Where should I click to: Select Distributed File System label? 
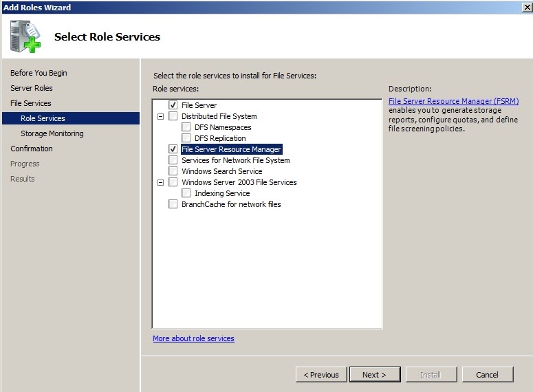point(219,116)
